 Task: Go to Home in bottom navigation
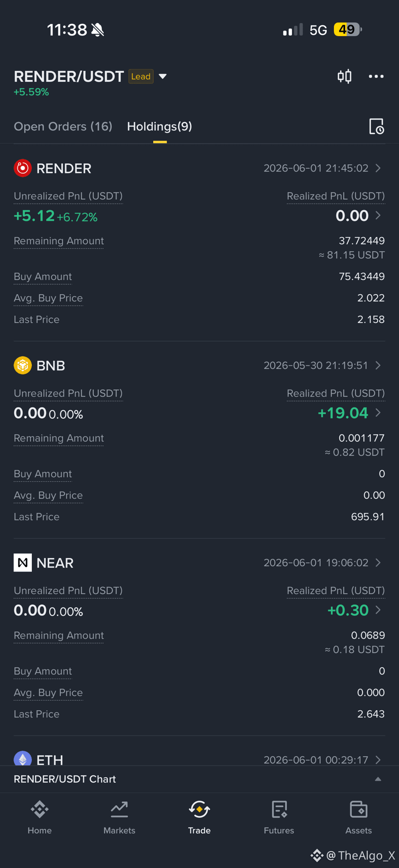point(40,817)
